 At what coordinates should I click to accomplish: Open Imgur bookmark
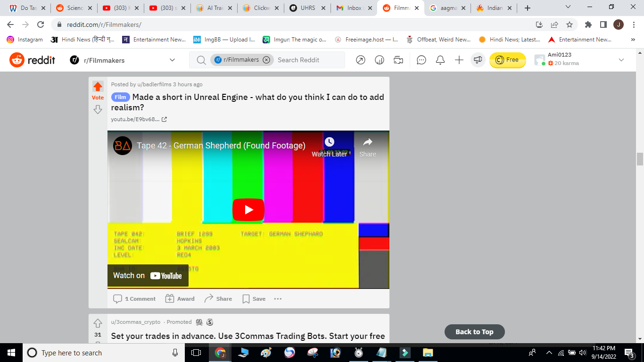tap(294, 40)
